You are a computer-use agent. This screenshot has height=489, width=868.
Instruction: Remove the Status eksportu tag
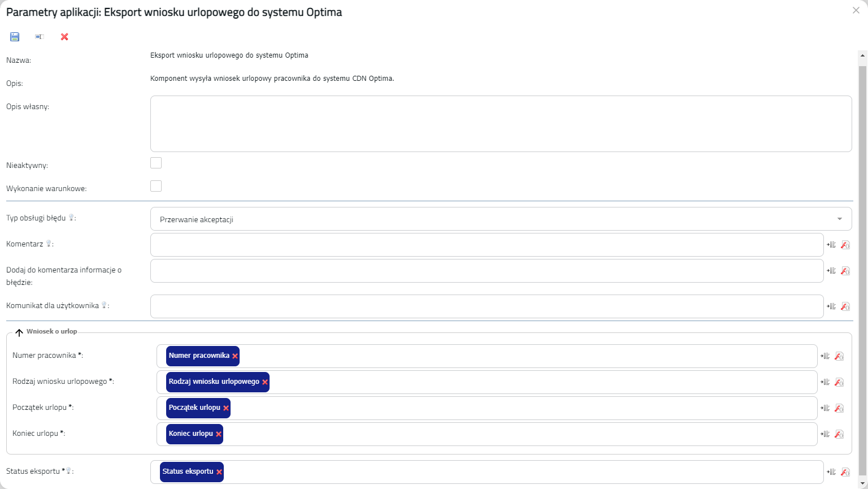point(219,472)
